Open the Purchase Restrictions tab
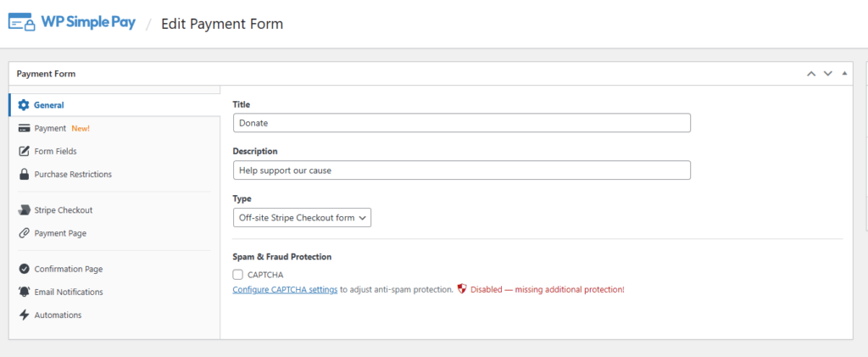868x357 pixels. click(x=72, y=174)
